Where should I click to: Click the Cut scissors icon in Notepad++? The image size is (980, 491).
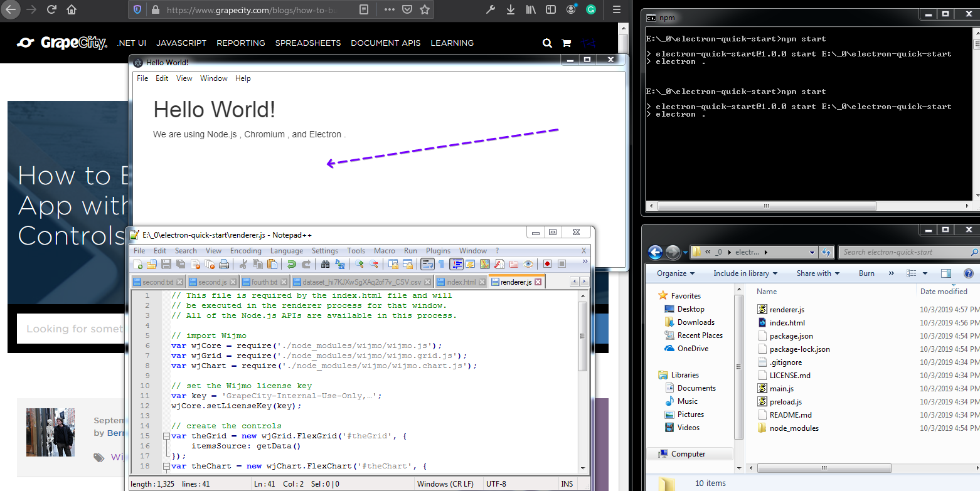[243, 264]
